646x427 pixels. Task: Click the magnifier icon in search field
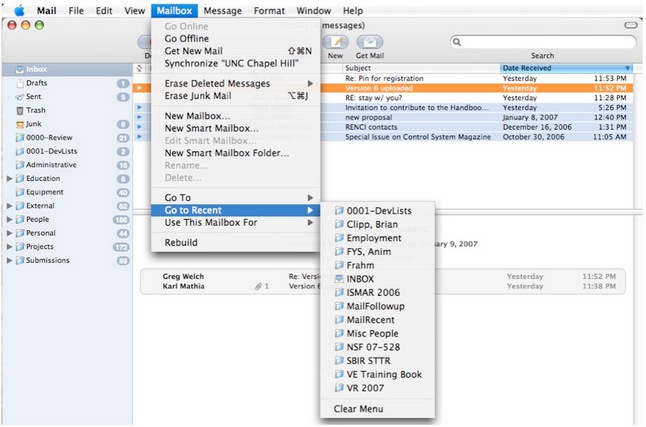click(x=458, y=42)
